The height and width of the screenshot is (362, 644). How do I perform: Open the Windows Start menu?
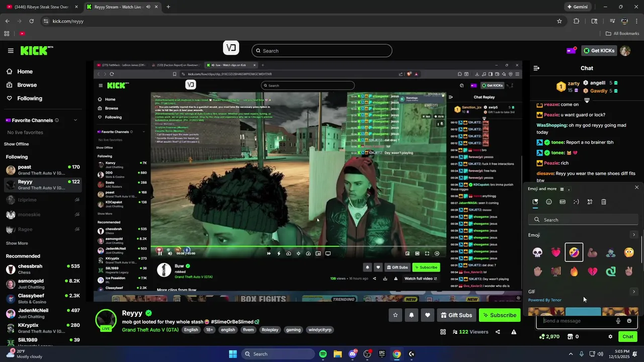point(233,354)
